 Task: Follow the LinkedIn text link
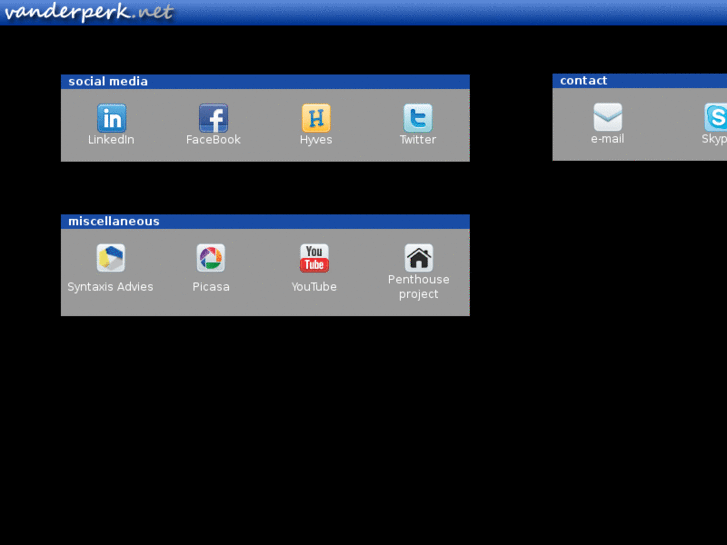(111, 140)
